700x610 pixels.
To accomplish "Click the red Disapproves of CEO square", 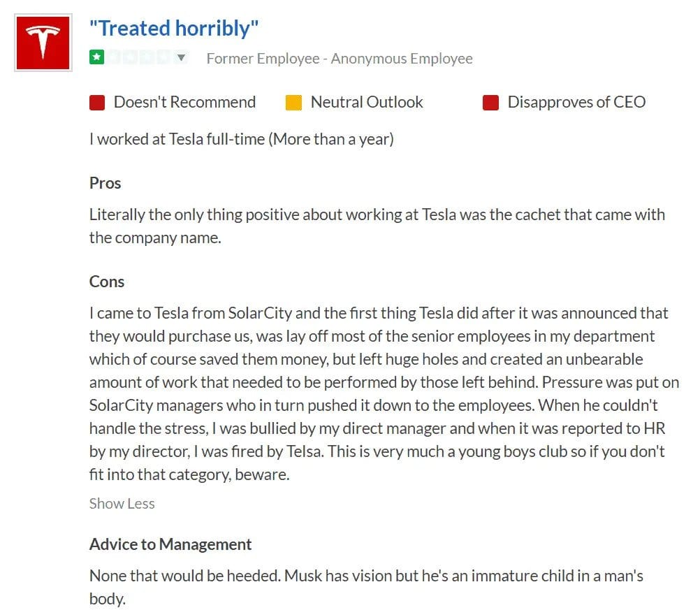I will point(490,103).
